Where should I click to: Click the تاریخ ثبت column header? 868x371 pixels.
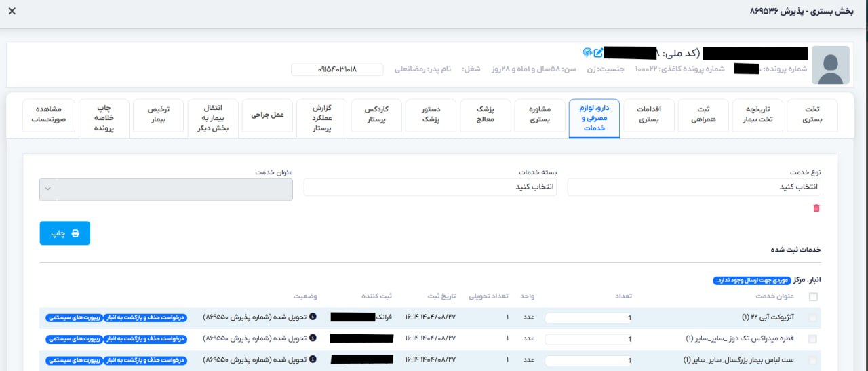click(441, 296)
